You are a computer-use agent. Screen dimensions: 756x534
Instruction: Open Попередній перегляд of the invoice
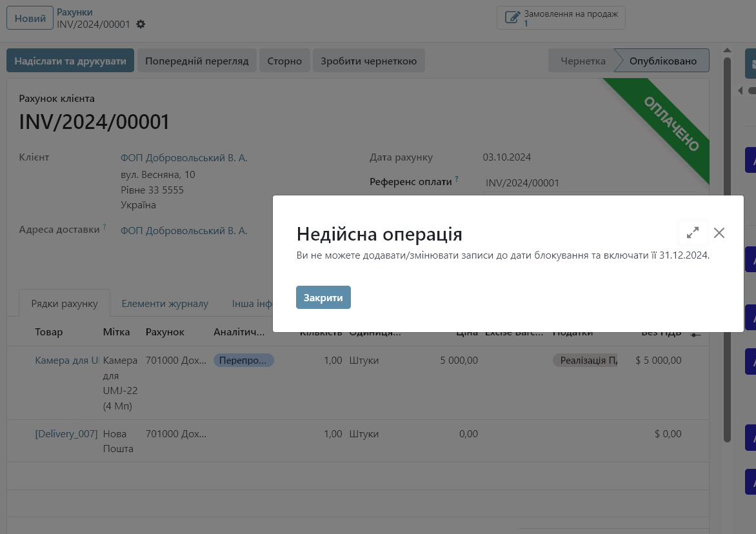pyautogui.click(x=197, y=61)
